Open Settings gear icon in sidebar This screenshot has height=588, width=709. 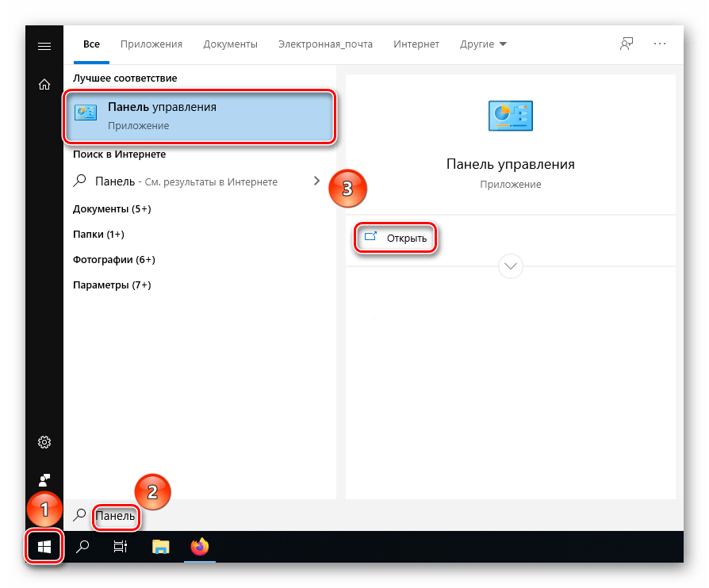pos(44,442)
